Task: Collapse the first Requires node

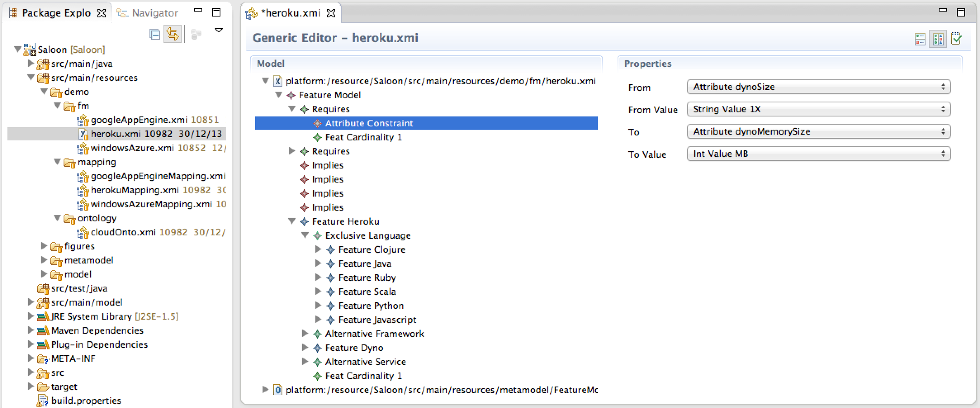Action: coord(292,109)
